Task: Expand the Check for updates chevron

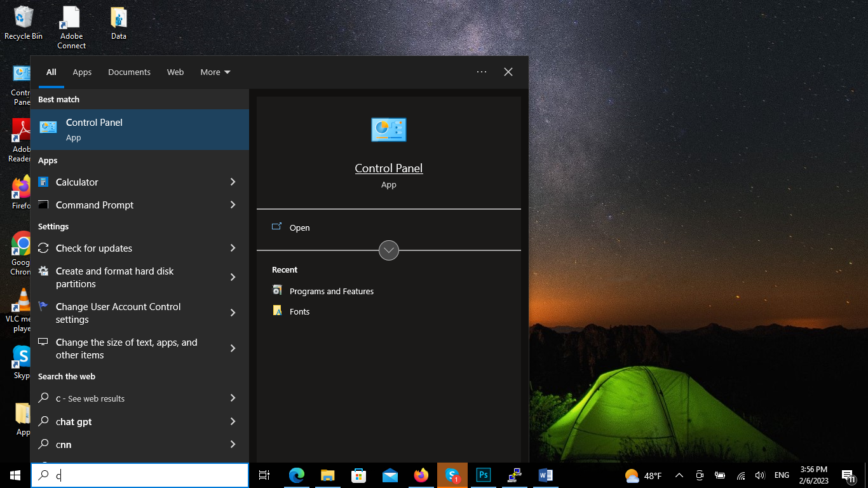Action: (233, 248)
